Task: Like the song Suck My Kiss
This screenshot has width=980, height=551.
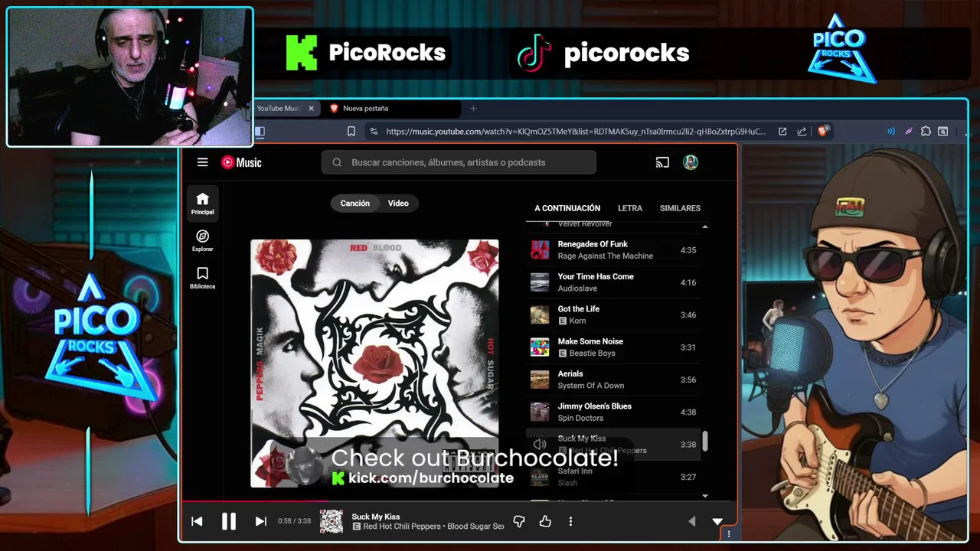Action: (x=545, y=521)
